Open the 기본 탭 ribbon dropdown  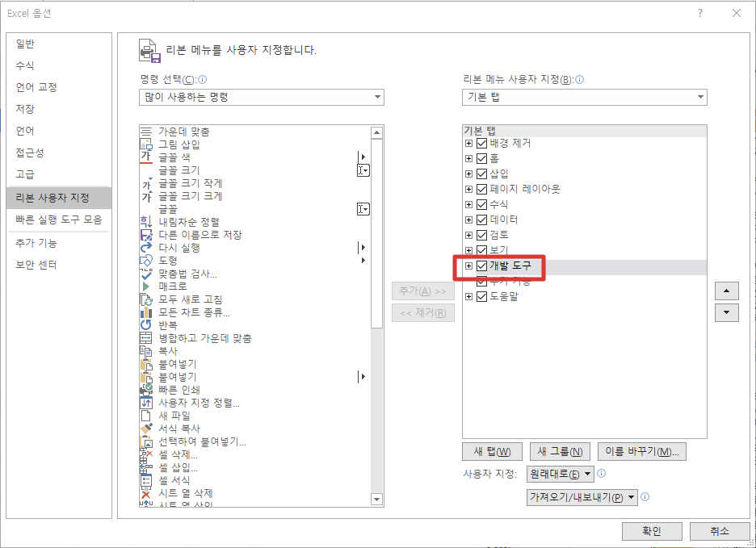click(584, 98)
